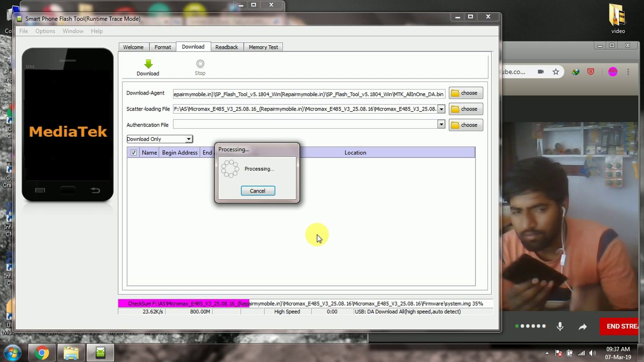Click the 0:00 elapsed time status entry
Screen dimensions: 644x362
pos(332,312)
